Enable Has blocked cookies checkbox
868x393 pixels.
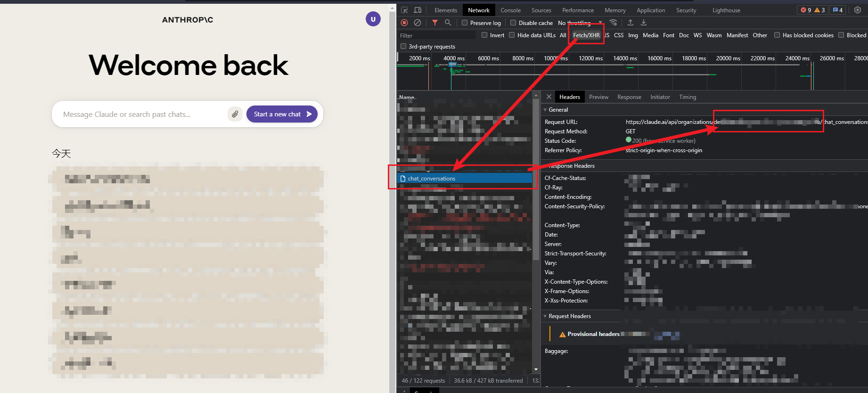(777, 35)
